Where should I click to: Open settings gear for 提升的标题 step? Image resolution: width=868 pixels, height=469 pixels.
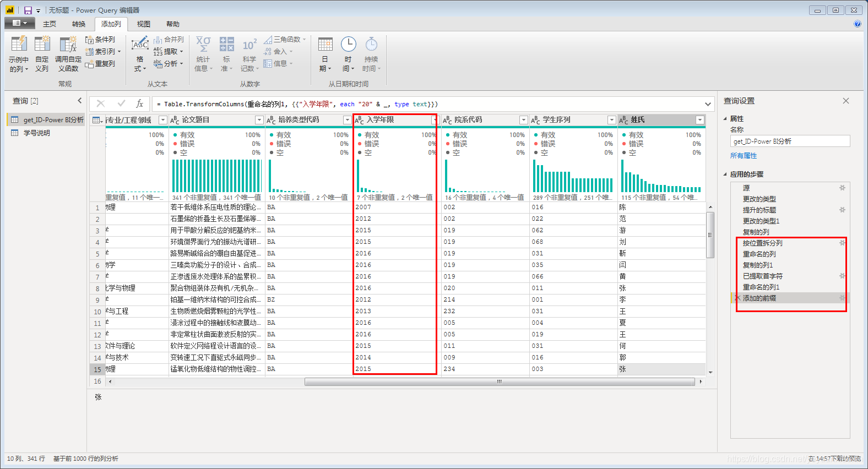pyautogui.click(x=842, y=210)
